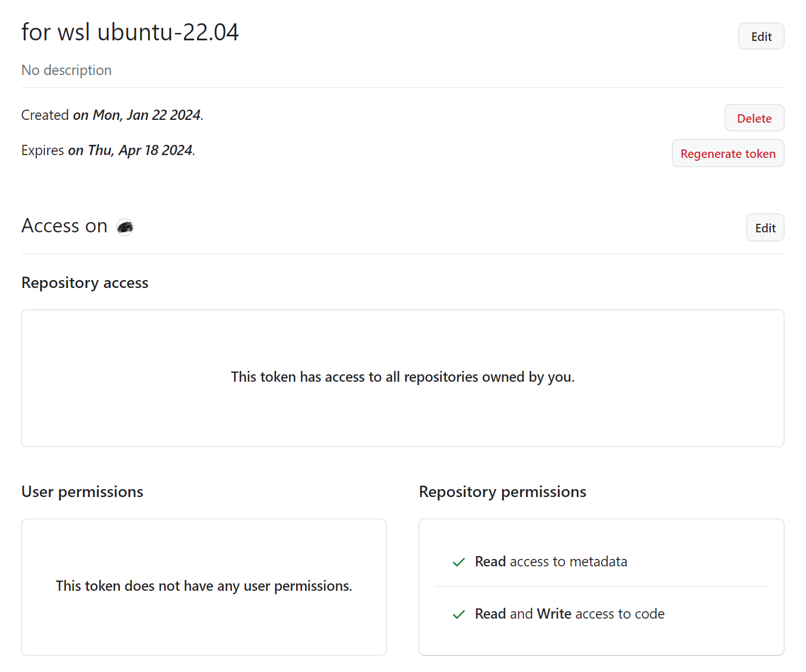The image size is (806, 672).
Task: Click the Access on heading
Action: [64, 226]
